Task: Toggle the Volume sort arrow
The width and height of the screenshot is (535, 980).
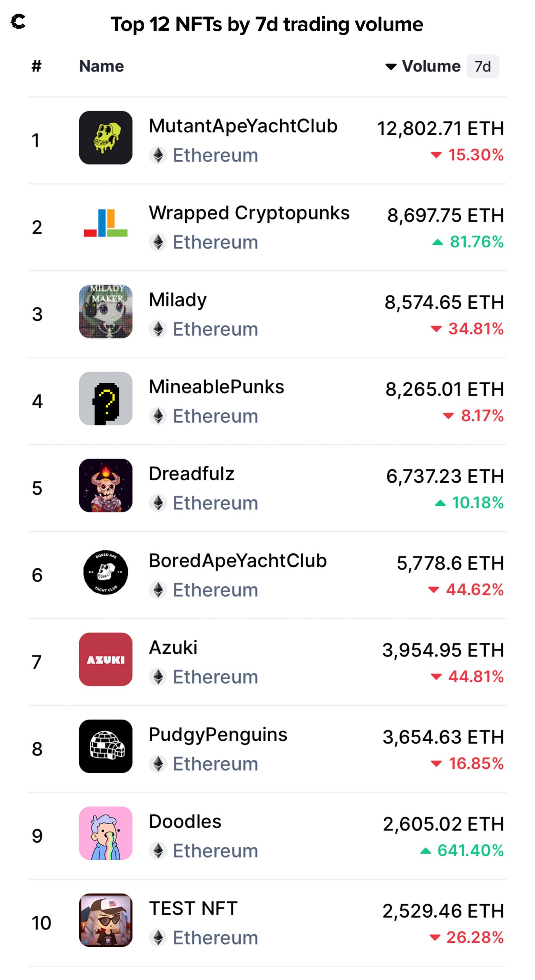Action: (391, 67)
